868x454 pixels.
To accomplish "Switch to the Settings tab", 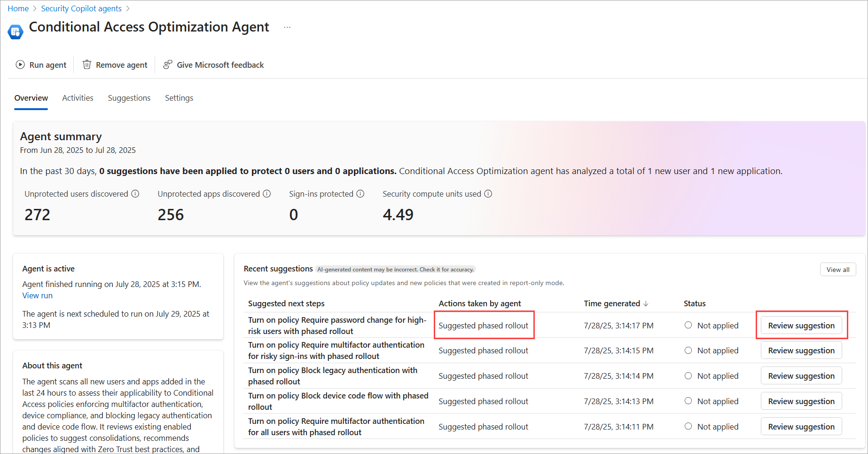I will point(179,98).
